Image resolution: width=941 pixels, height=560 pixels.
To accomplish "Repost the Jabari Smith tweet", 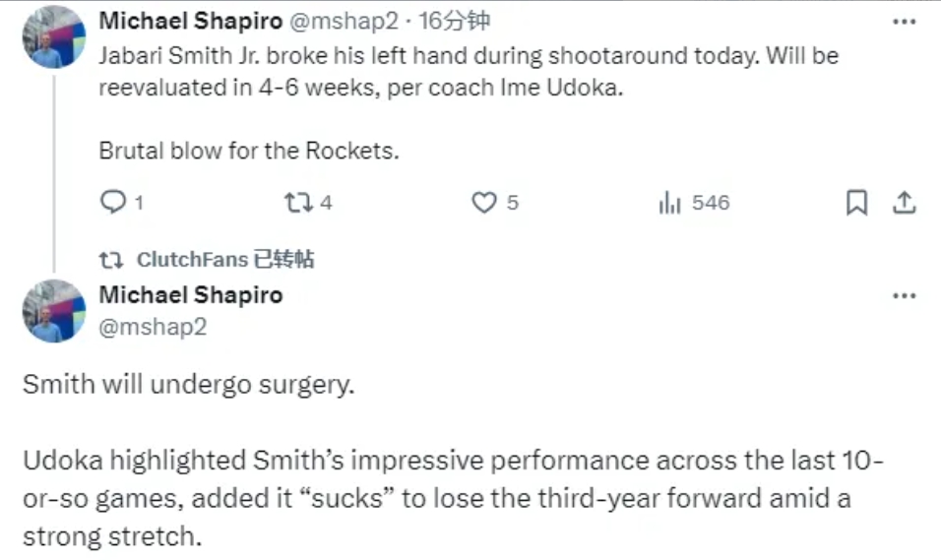I will click(296, 203).
